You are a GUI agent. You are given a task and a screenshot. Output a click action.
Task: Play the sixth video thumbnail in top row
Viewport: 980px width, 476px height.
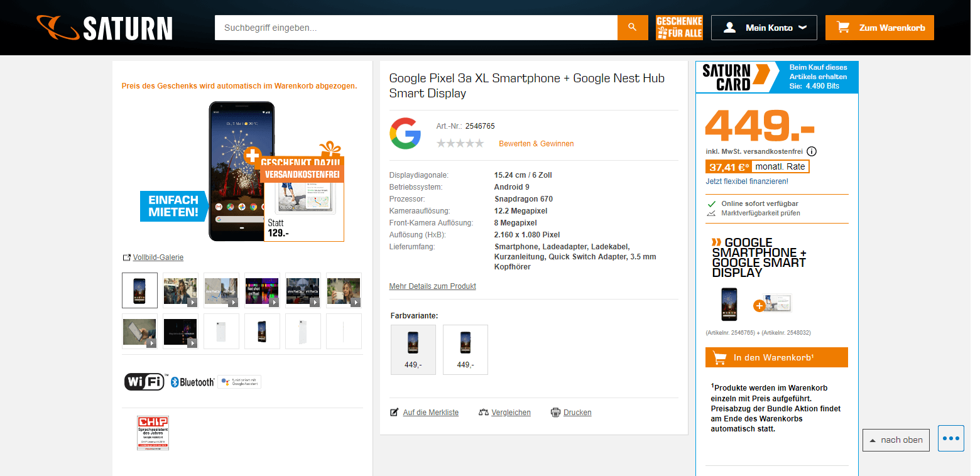click(344, 290)
